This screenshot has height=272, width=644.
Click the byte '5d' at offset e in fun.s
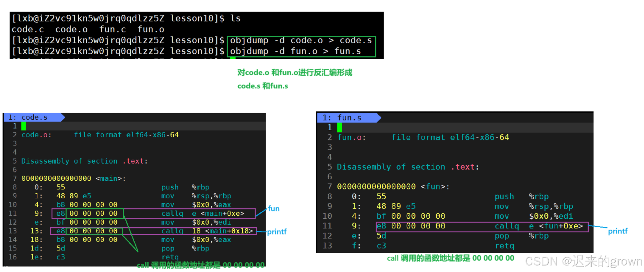381,236
